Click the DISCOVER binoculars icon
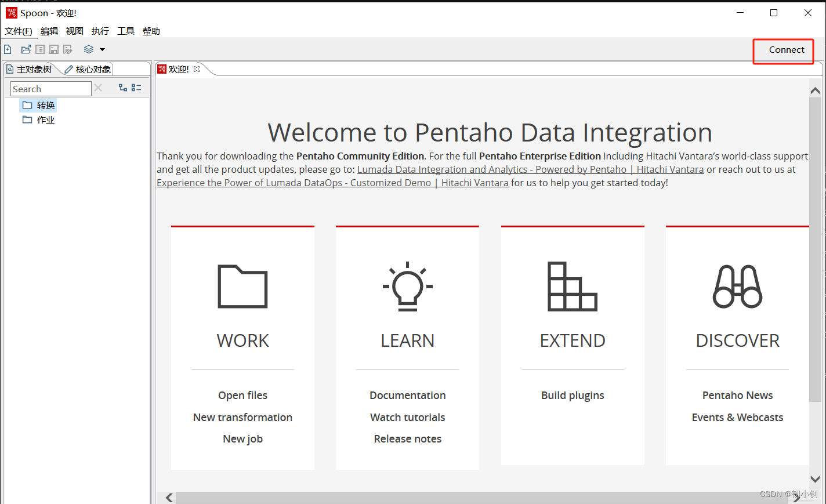Viewport: 826px width, 504px height. point(737,287)
